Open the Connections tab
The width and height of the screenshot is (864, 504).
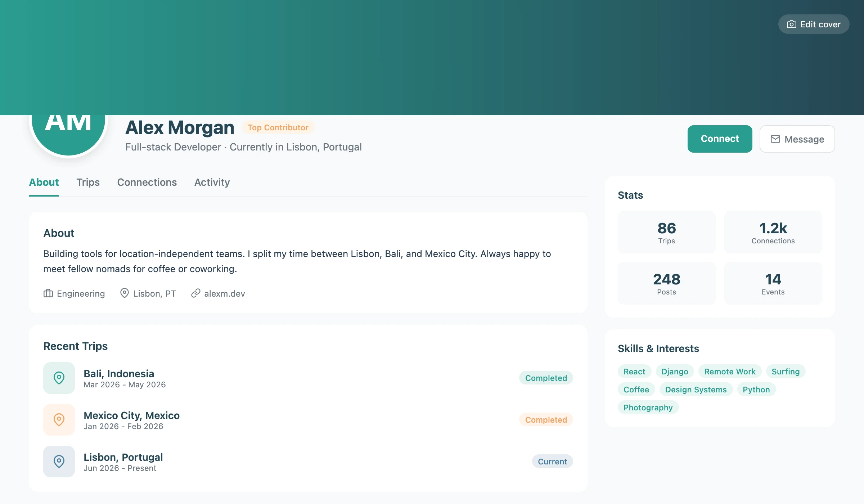coord(147,182)
